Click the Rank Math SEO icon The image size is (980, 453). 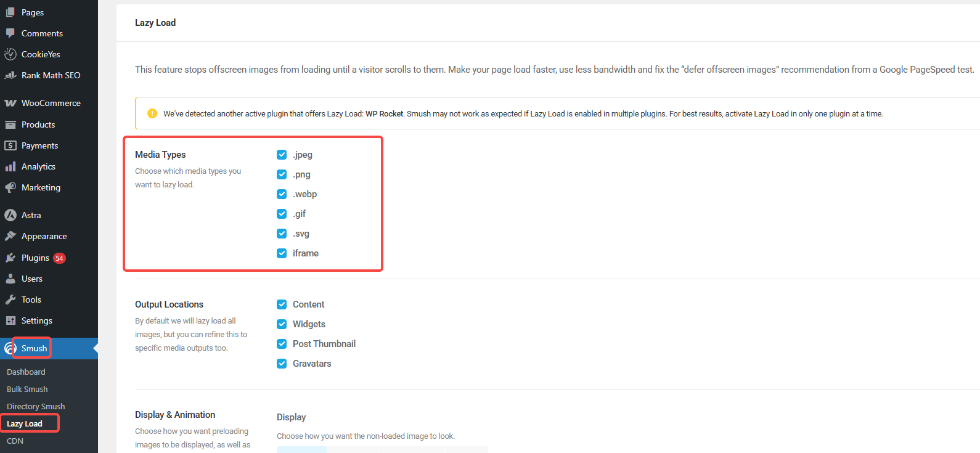click(10, 75)
